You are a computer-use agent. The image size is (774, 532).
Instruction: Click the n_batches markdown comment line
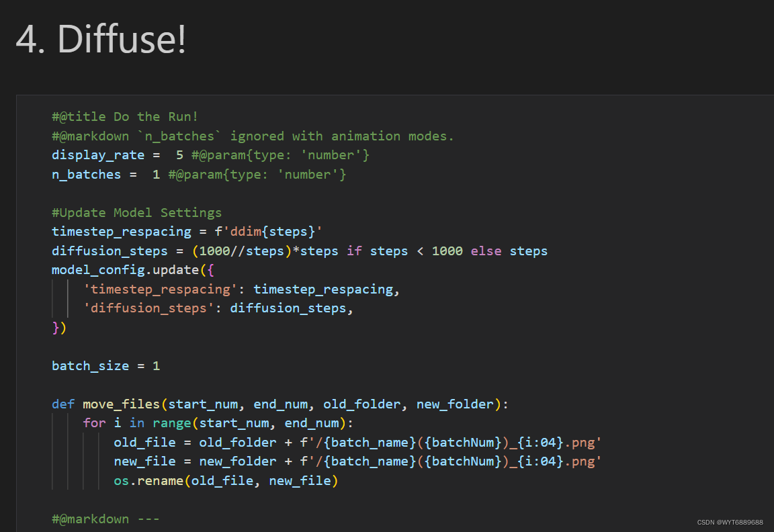point(253,136)
